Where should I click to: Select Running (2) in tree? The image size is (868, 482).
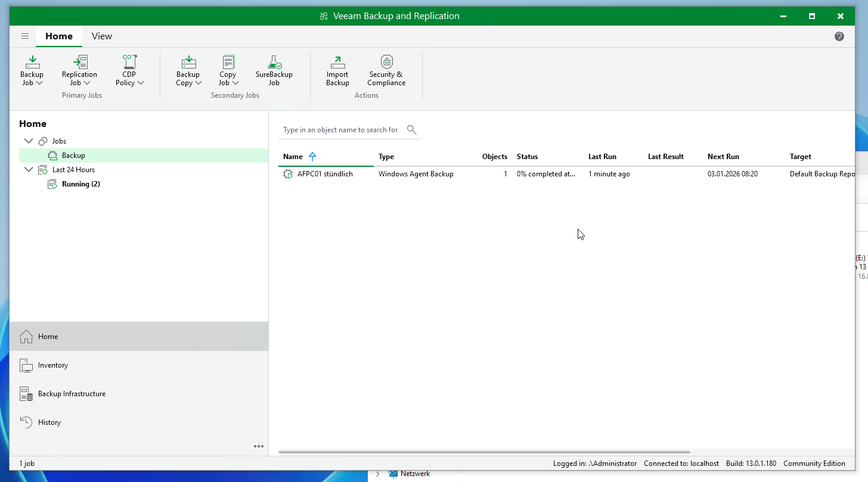pos(80,184)
